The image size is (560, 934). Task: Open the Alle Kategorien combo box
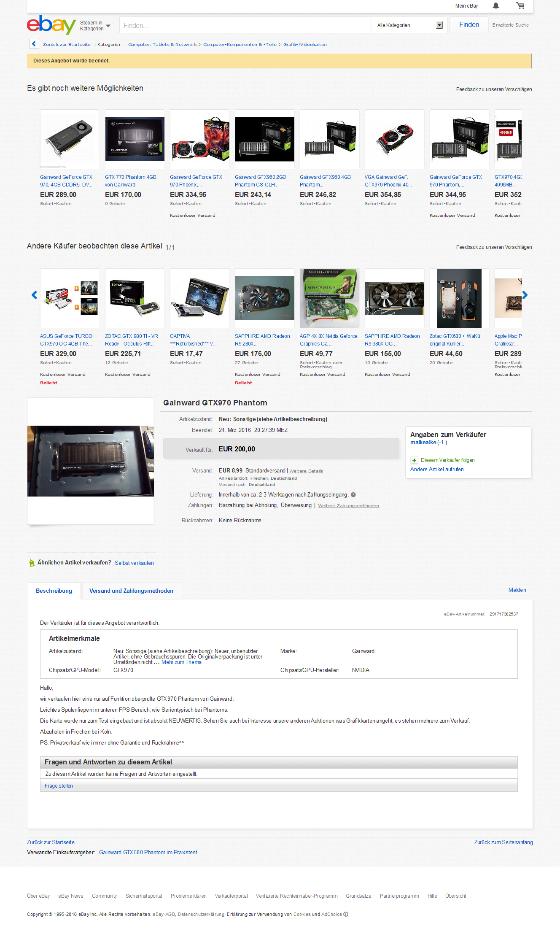pos(410,25)
